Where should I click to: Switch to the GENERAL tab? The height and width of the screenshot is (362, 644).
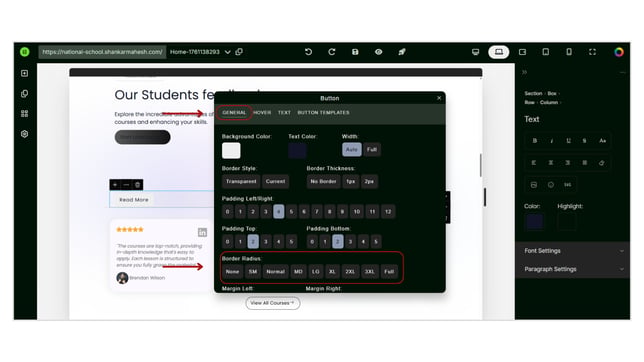click(x=234, y=113)
